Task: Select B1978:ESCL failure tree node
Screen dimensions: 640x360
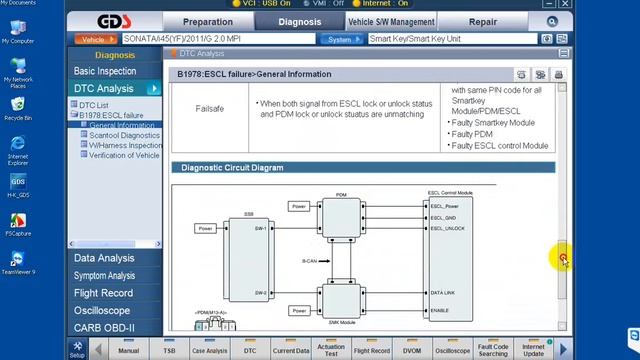Action: pyautogui.click(x=111, y=115)
